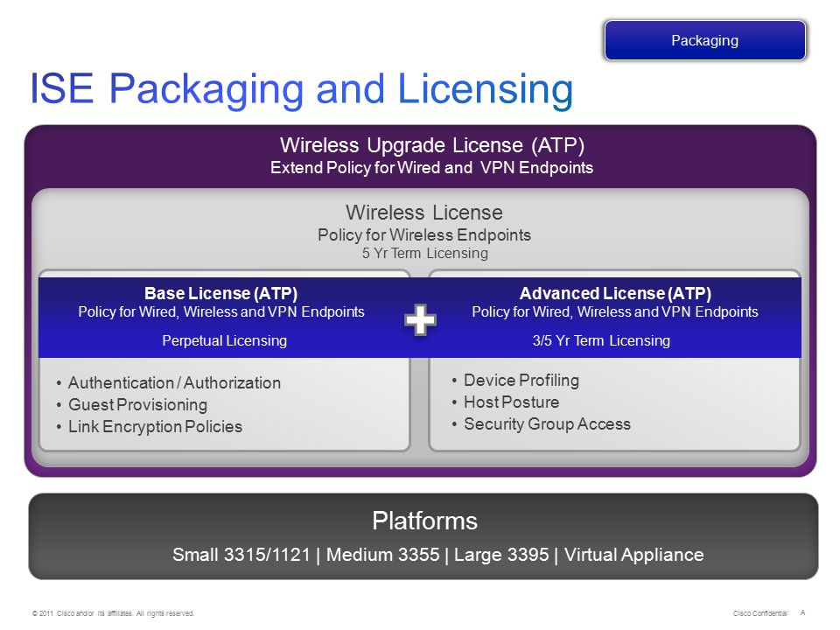Click Medium 3355 platform text
Image resolution: width=840 pixels, height=630 pixels.
tap(382, 555)
